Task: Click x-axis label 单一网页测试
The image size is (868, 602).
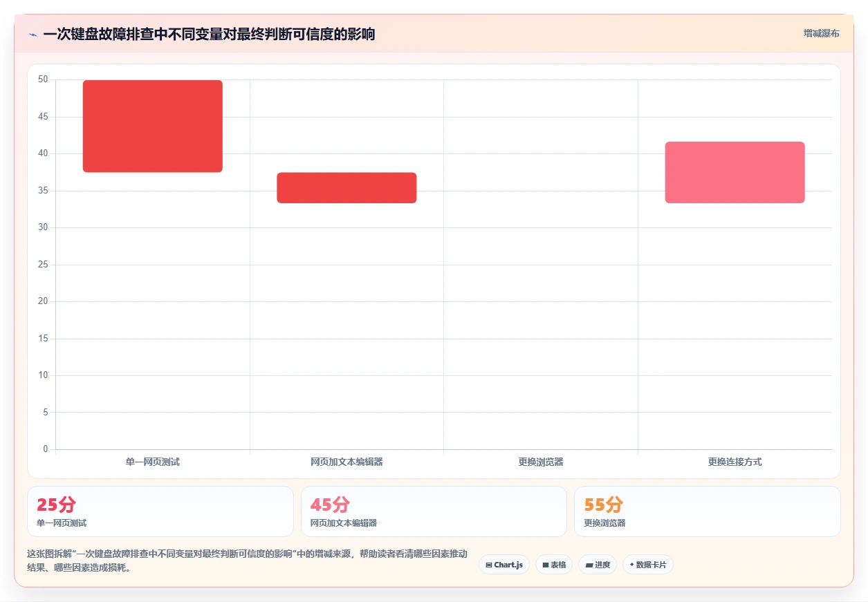Action: [x=153, y=462]
